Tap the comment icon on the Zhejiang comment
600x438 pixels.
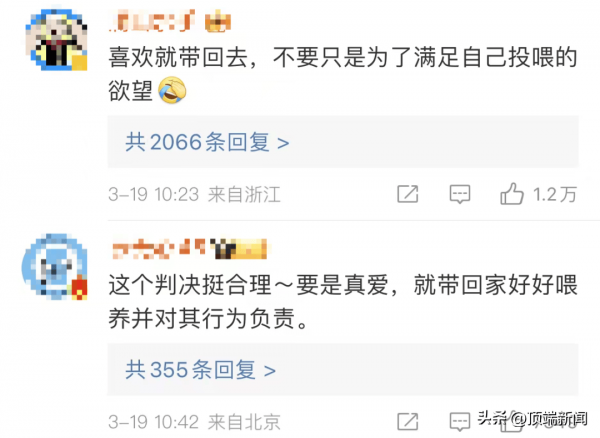[460, 194]
